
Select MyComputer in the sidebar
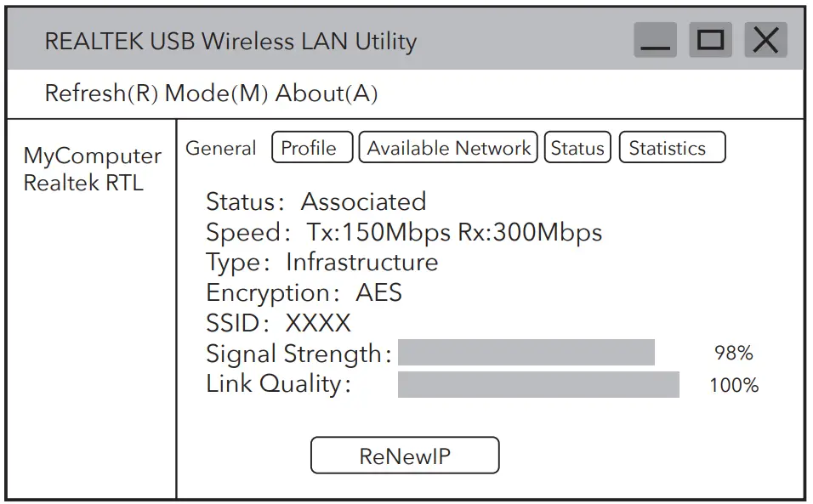click(x=94, y=156)
